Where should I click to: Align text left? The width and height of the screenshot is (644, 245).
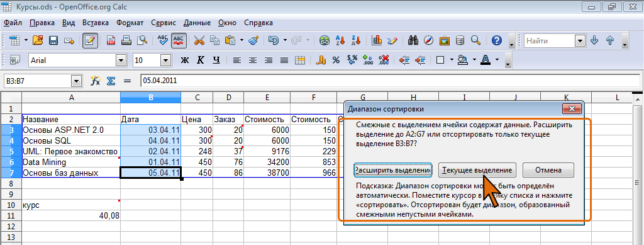[237, 60]
